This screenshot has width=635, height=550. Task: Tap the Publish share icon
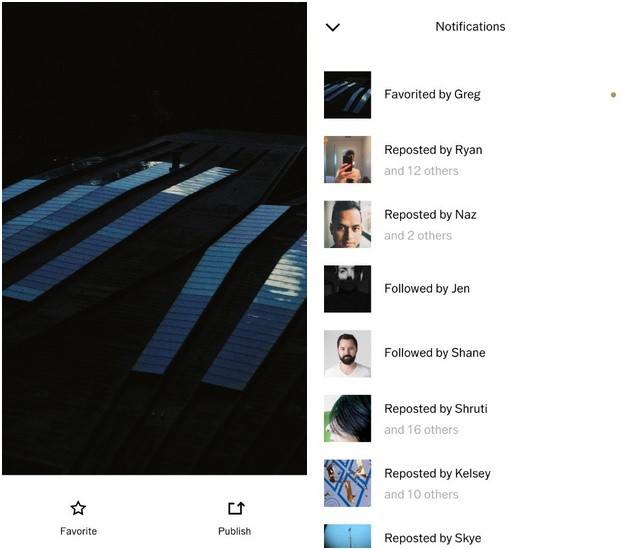[x=236, y=508]
